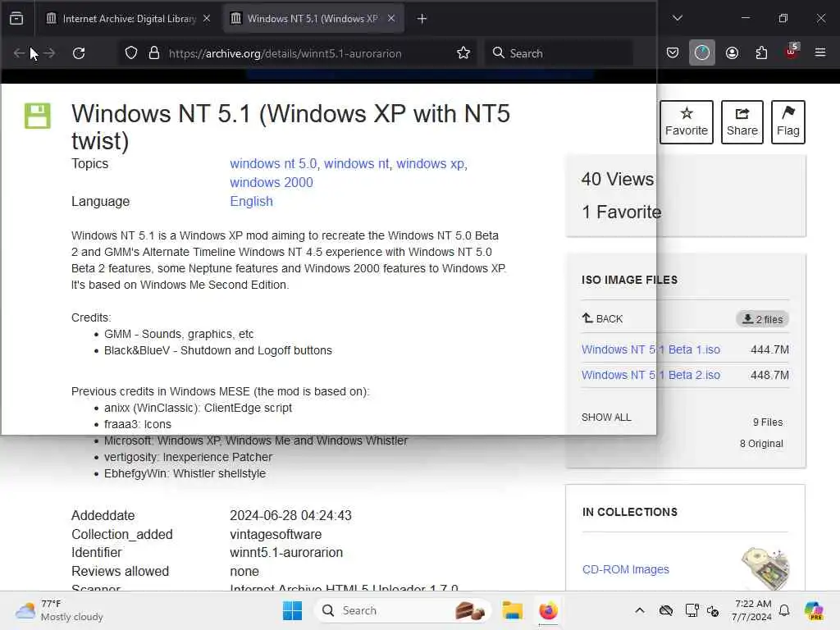
Task: Select identifier value winnt5.1-aurorarion
Action: 286,552
